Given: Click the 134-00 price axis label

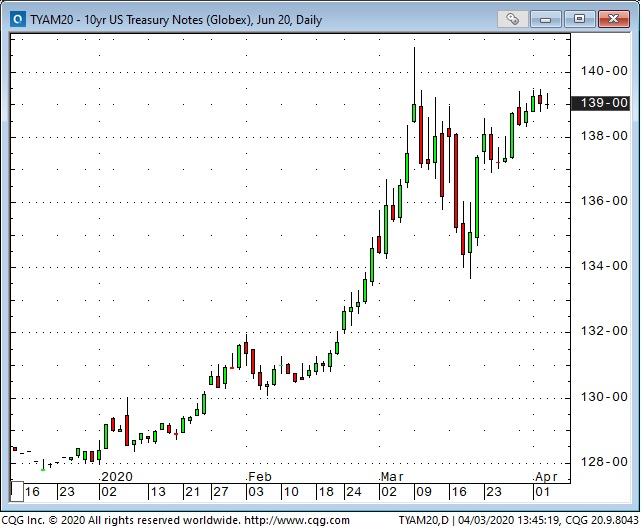Looking at the screenshot, I should pyautogui.click(x=604, y=266).
